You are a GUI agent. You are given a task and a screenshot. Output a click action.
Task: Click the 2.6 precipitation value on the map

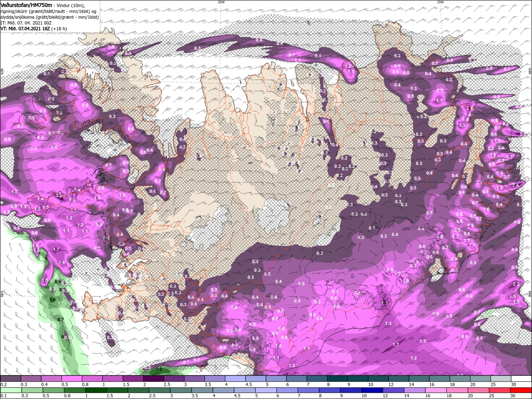coord(470,108)
